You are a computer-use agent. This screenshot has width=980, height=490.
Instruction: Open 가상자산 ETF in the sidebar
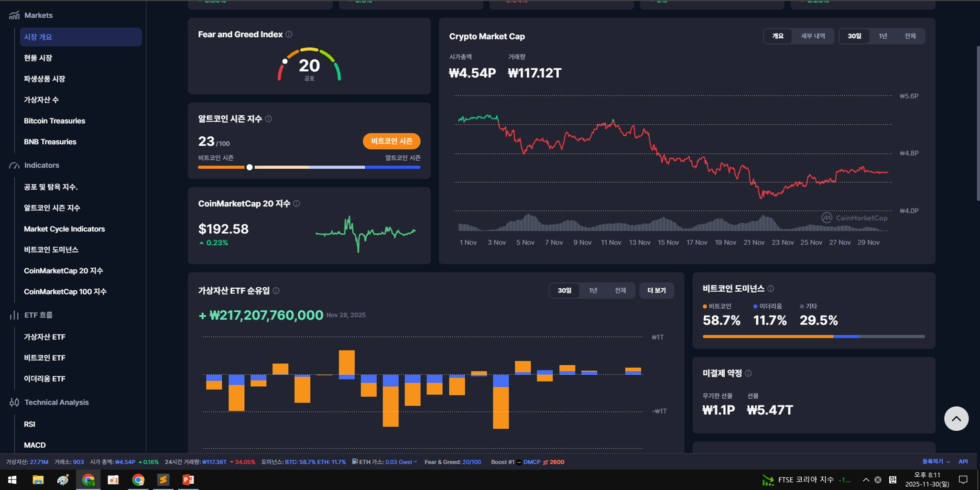(44, 337)
